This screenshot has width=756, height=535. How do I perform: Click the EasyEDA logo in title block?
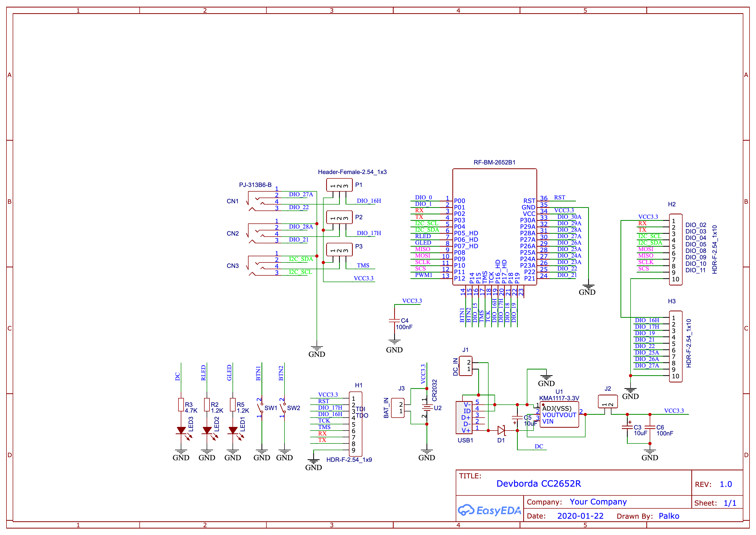489,510
